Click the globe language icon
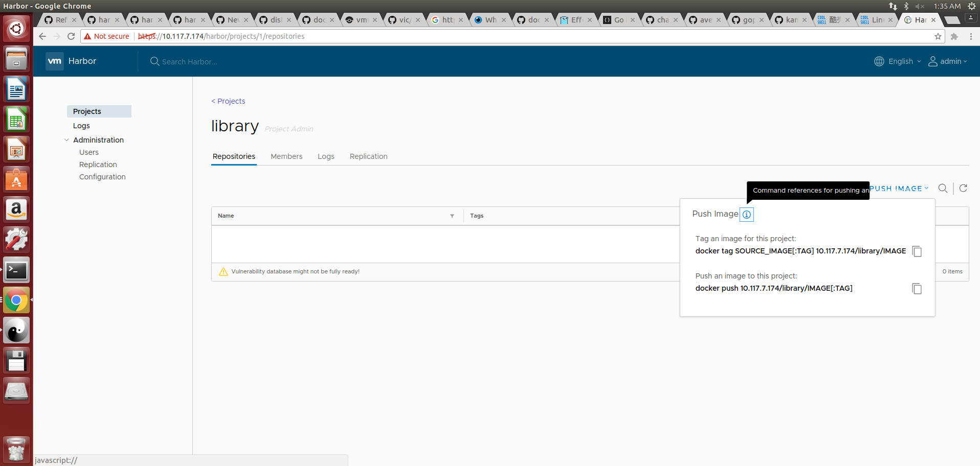 pyautogui.click(x=879, y=61)
